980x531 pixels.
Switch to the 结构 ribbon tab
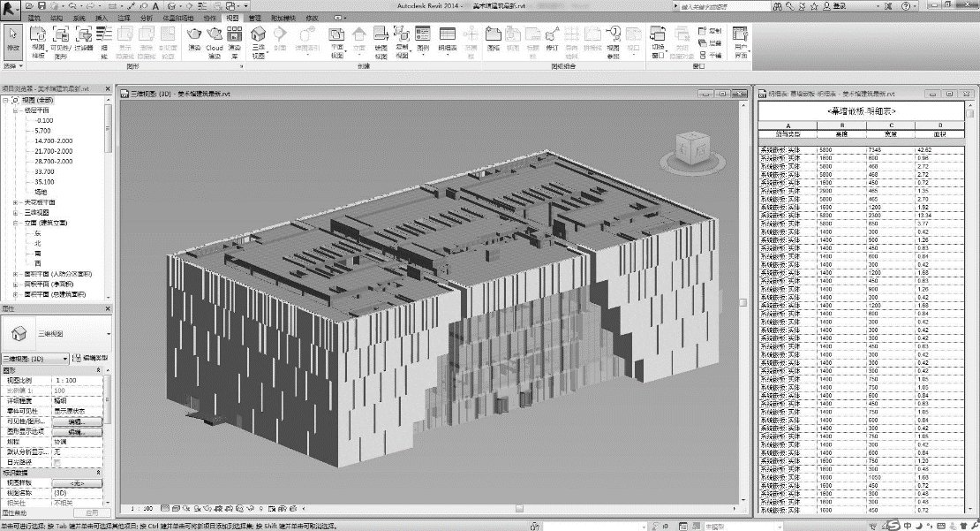(x=57, y=19)
